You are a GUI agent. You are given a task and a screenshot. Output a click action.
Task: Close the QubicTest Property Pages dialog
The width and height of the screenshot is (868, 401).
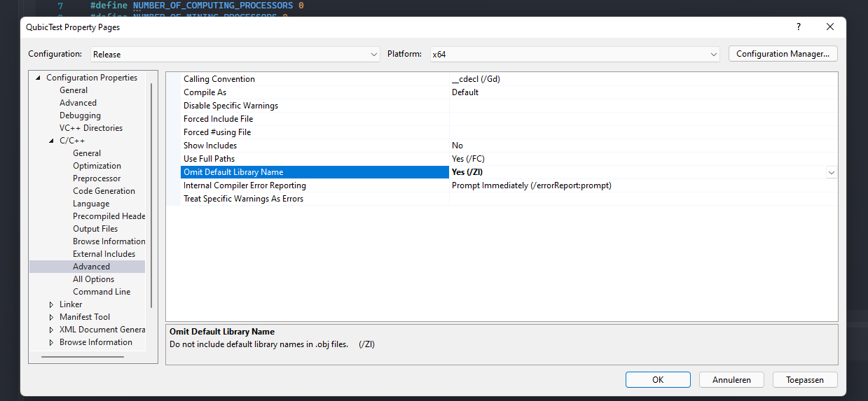coord(830,27)
